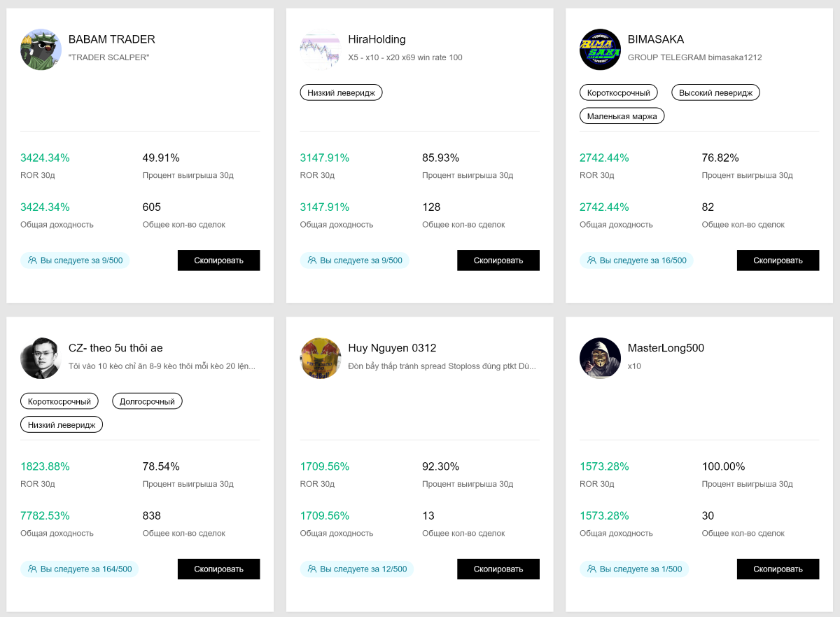This screenshot has height=617, width=840.
Task: Click the BIMASAKA logo avatar
Action: pos(600,50)
